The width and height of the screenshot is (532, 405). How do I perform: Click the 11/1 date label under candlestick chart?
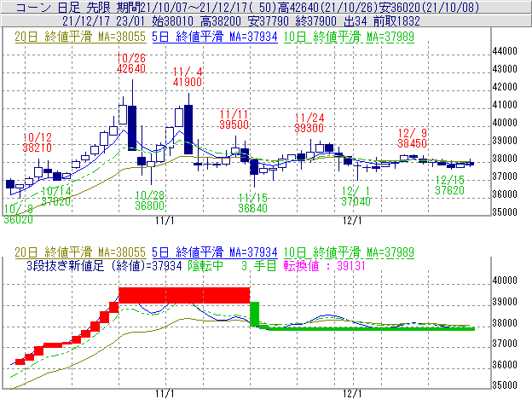(x=165, y=221)
